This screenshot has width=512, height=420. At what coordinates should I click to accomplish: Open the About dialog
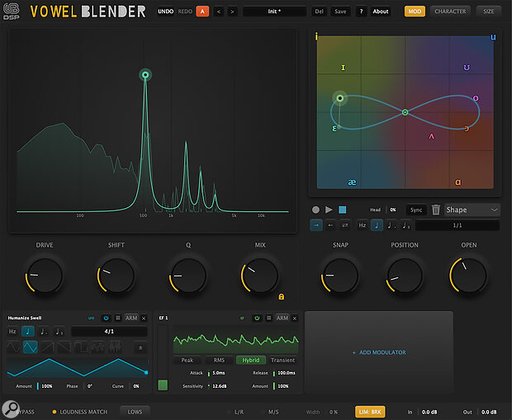coord(381,12)
